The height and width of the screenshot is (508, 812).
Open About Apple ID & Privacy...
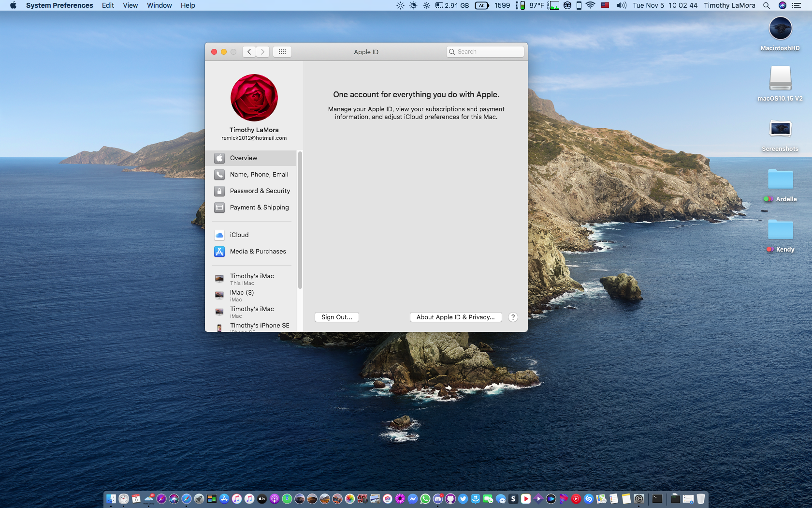click(456, 317)
